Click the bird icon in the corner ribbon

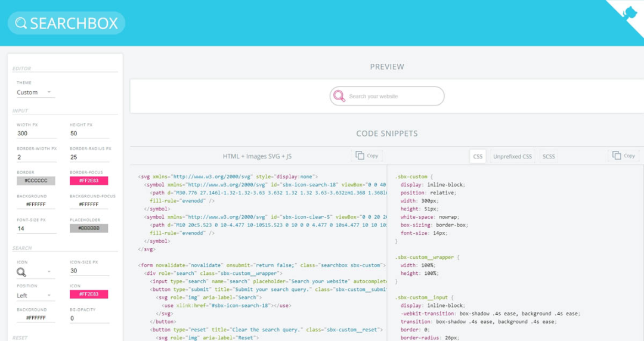tap(630, 13)
